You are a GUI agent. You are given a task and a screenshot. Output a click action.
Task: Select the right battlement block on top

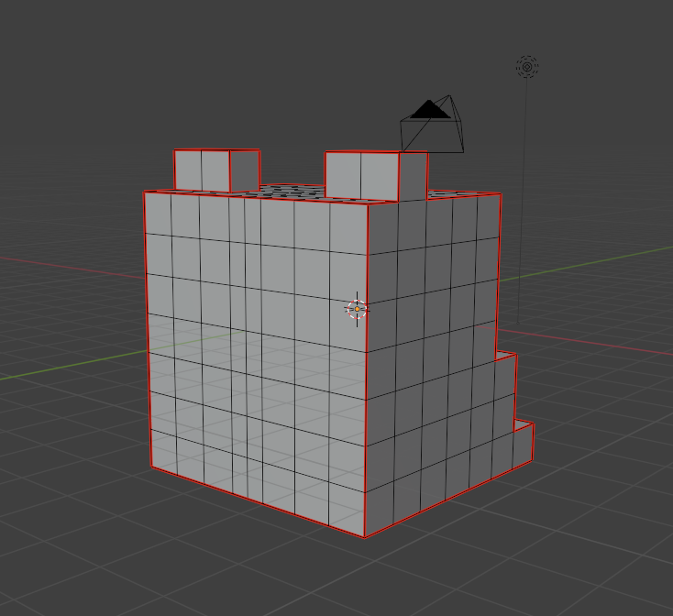pyautogui.click(x=374, y=174)
